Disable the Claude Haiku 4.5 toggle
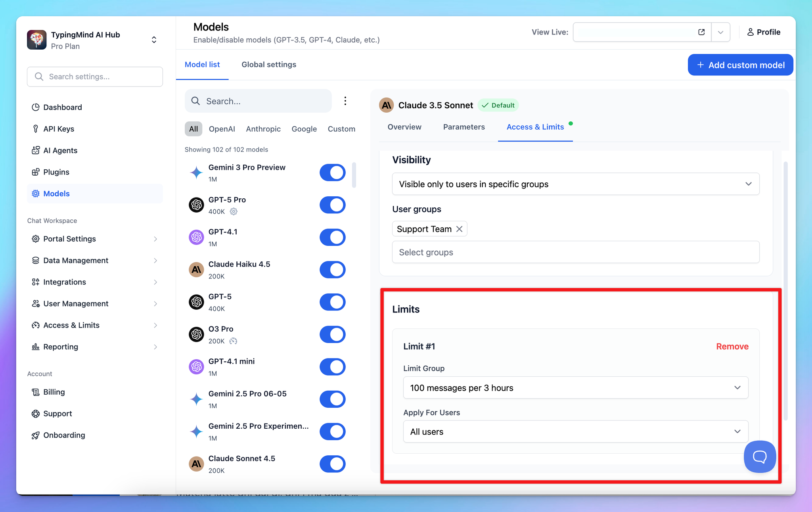The height and width of the screenshot is (512, 812). 332,270
